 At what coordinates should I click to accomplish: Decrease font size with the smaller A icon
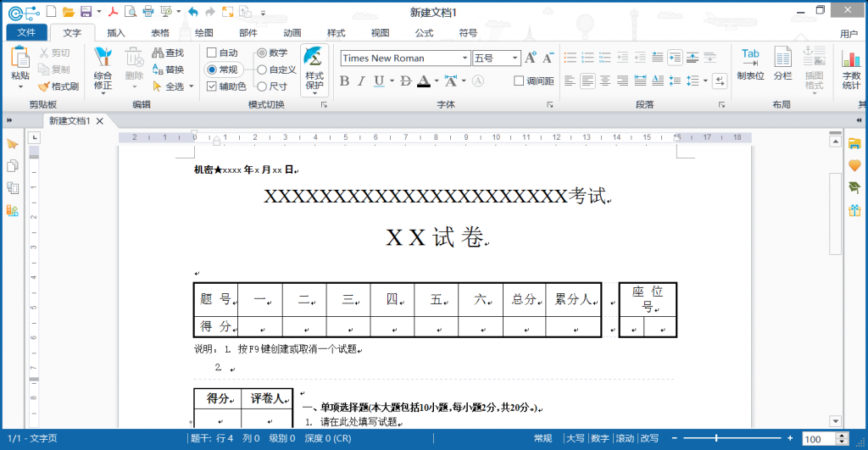coord(548,58)
